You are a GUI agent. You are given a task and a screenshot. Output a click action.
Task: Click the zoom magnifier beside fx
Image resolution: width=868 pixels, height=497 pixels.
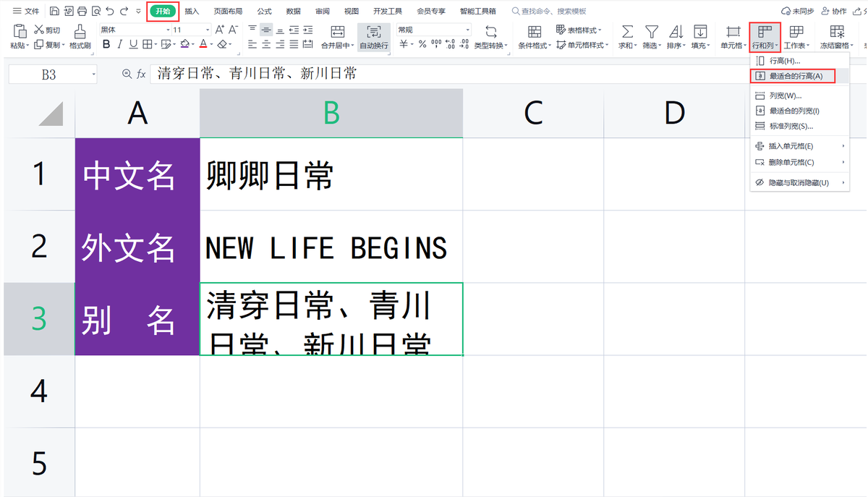coord(127,74)
